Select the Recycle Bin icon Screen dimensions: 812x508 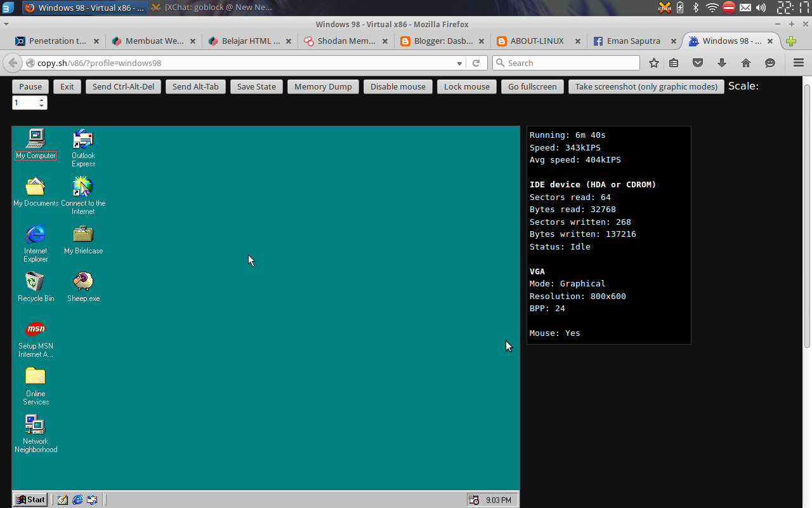pyautogui.click(x=36, y=287)
